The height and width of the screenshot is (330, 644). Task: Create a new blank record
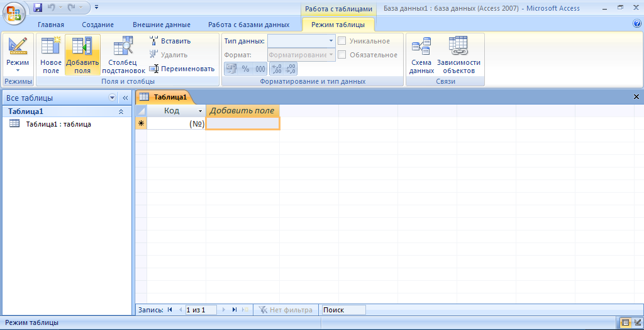coord(245,310)
